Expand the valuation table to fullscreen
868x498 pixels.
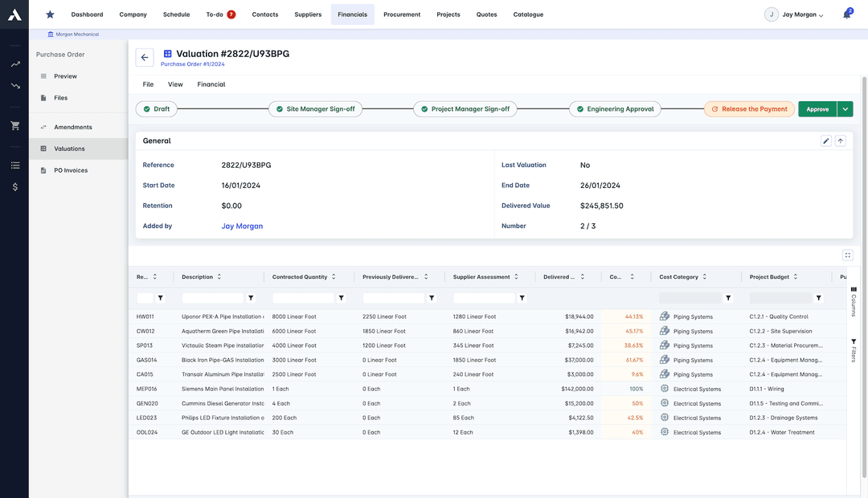coord(847,254)
